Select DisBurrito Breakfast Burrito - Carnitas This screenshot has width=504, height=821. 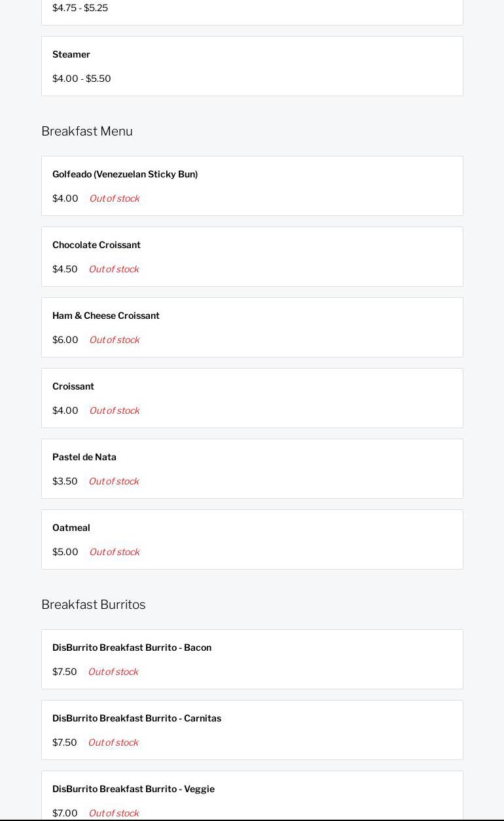point(137,718)
